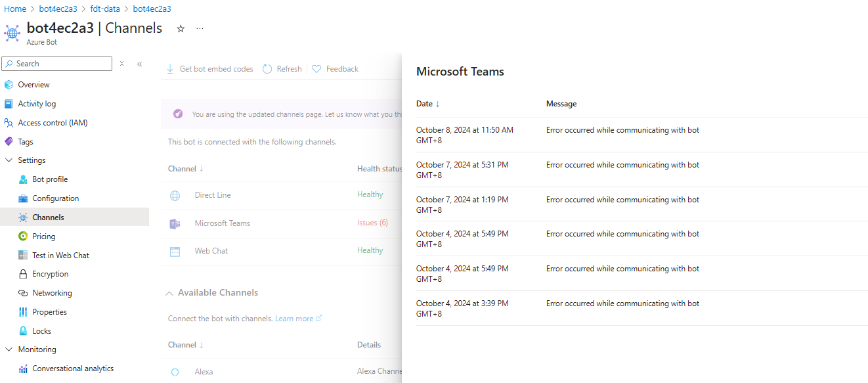
Task: Refresh the channels list
Action: point(282,69)
